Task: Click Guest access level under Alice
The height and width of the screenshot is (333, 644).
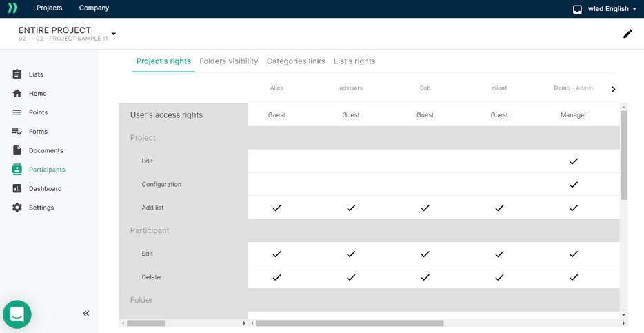Action: click(276, 115)
